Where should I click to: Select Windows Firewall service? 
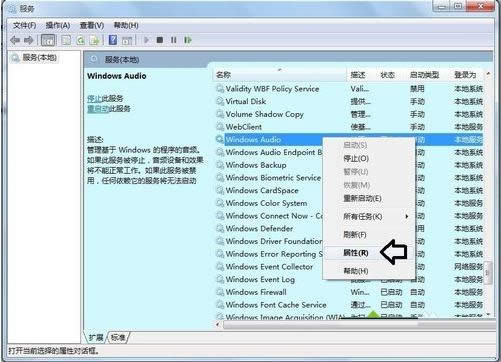click(x=349, y=292)
